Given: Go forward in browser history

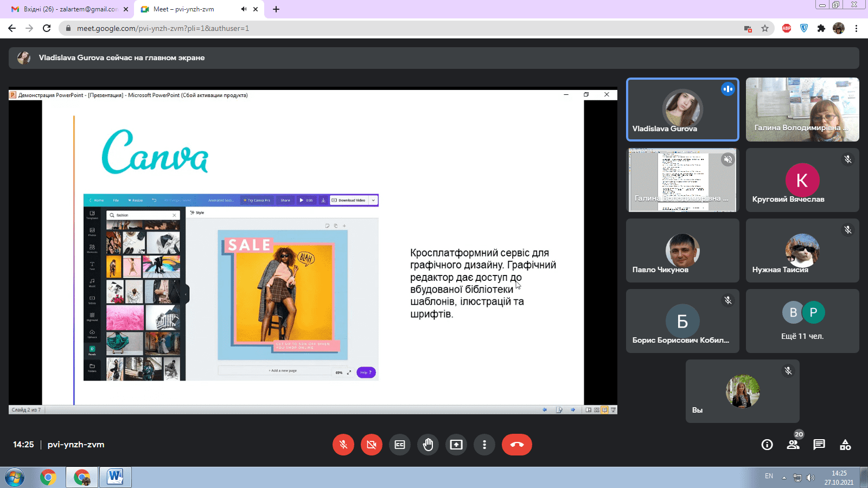Looking at the screenshot, I should pos(29,28).
